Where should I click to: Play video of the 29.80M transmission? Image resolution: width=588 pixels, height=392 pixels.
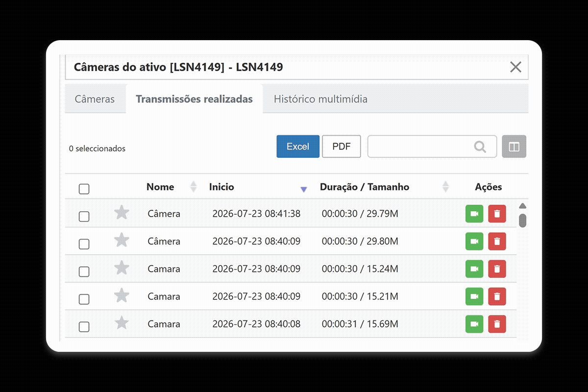point(474,241)
